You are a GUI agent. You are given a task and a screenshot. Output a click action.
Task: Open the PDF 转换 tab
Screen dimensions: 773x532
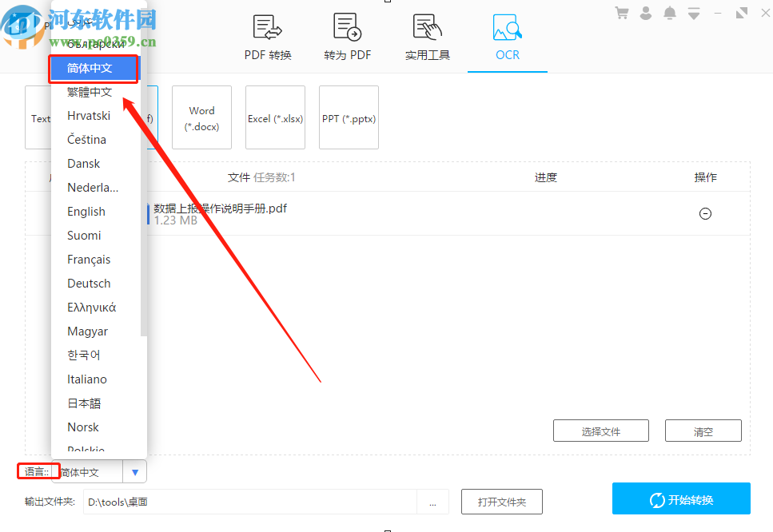[x=268, y=38]
